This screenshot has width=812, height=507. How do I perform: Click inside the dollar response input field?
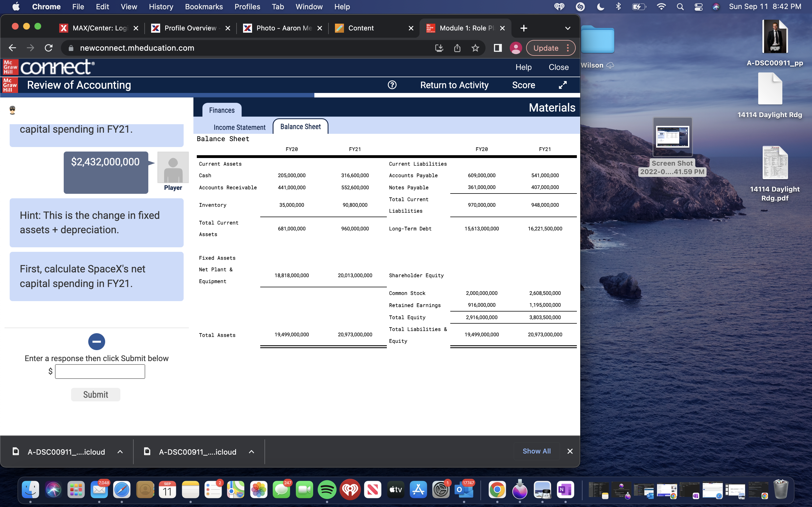click(100, 371)
